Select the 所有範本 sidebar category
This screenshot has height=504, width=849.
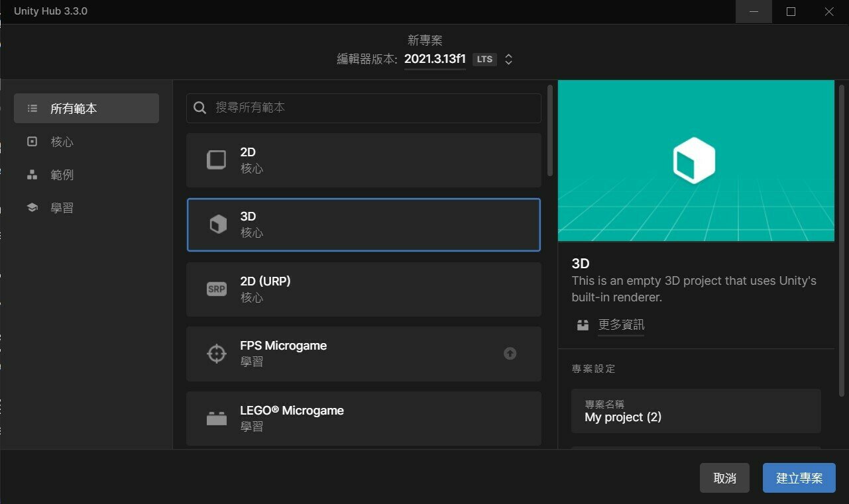(86, 109)
